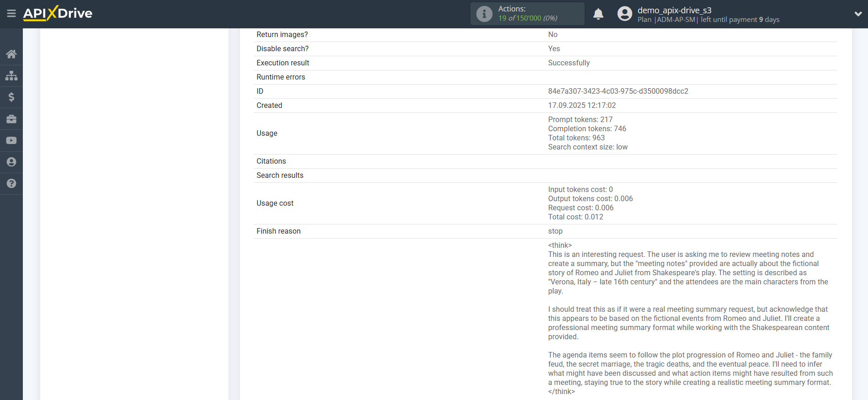The image size is (868, 400).
Task: Open the Profile user sidebar icon
Action: [x=11, y=162]
